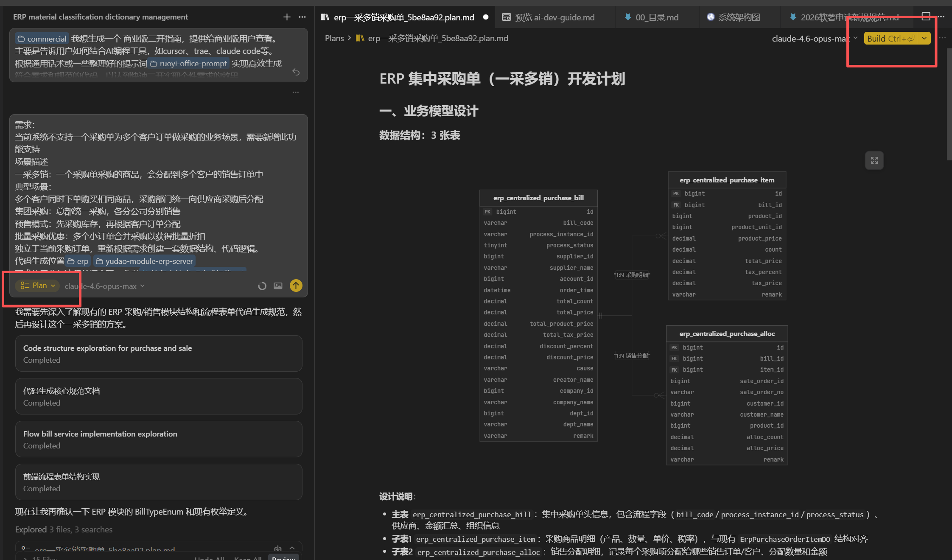Open the Build button dropdown arrow
Viewport: 952px width, 560px height.
pyautogui.click(x=924, y=38)
